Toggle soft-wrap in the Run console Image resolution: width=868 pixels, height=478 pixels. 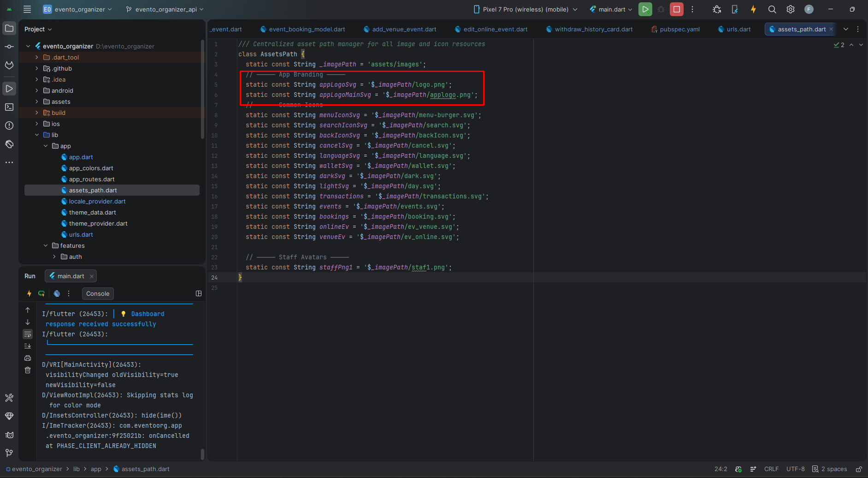tap(28, 334)
